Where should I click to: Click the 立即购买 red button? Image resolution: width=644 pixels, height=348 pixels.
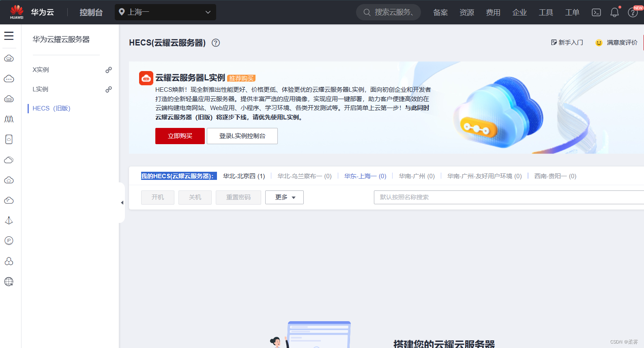(x=180, y=136)
